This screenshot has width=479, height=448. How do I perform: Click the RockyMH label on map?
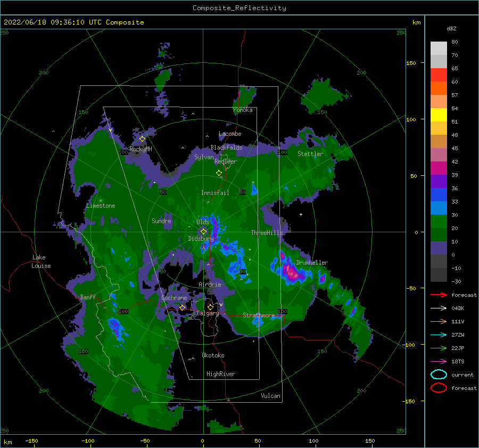[141, 149]
